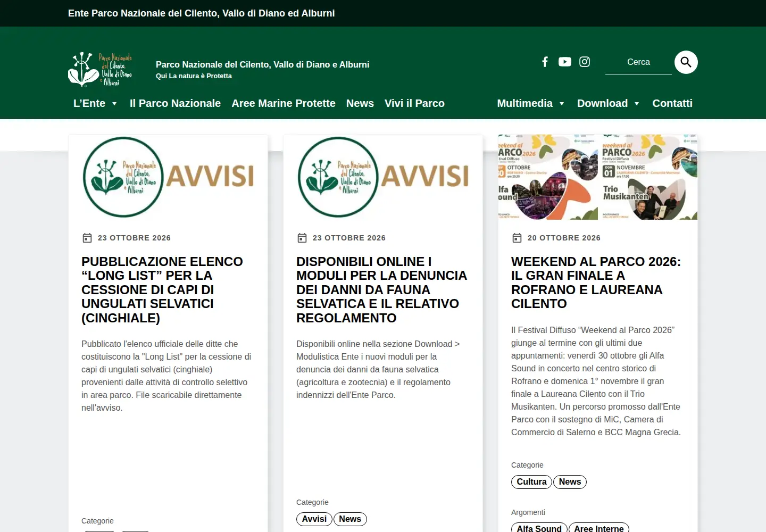This screenshot has height=532, width=766.
Task: Click the park logo in the header
Action: [100, 69]
